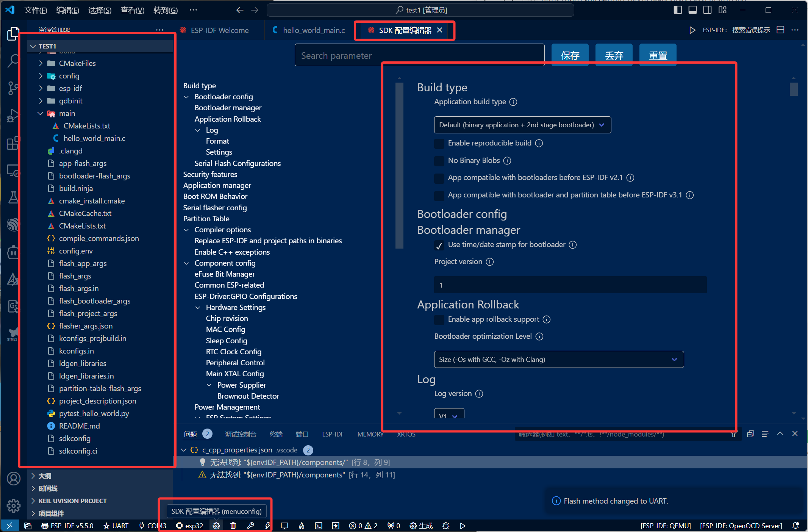808x532 pixels.
Task: Collapse Compiler options tree node
Action: 186,230
